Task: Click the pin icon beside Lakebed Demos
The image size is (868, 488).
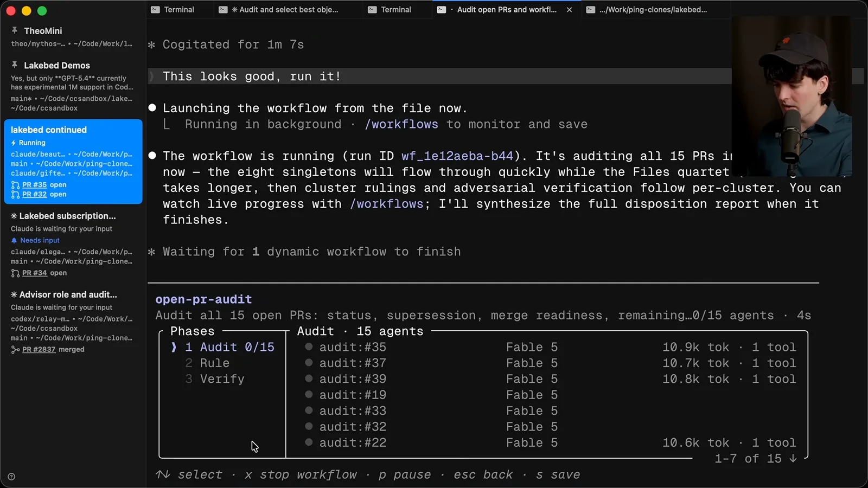Action: point(15,65)
